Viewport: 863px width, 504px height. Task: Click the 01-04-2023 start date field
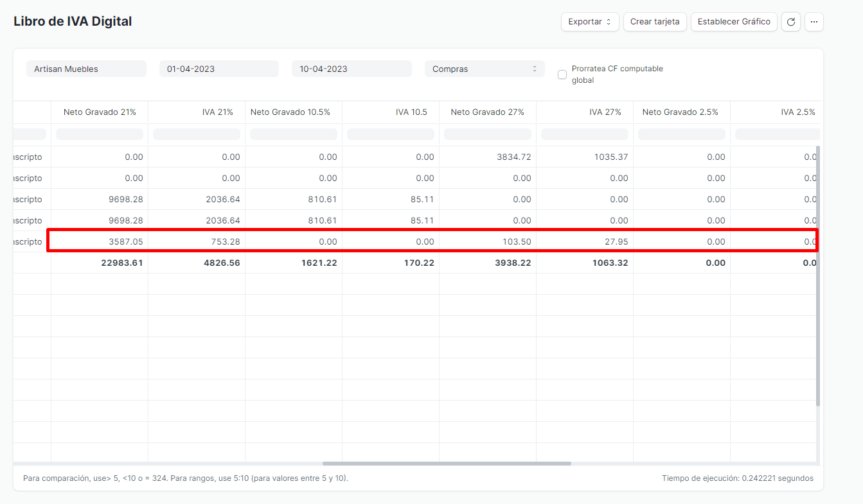(x=219, y=69)
